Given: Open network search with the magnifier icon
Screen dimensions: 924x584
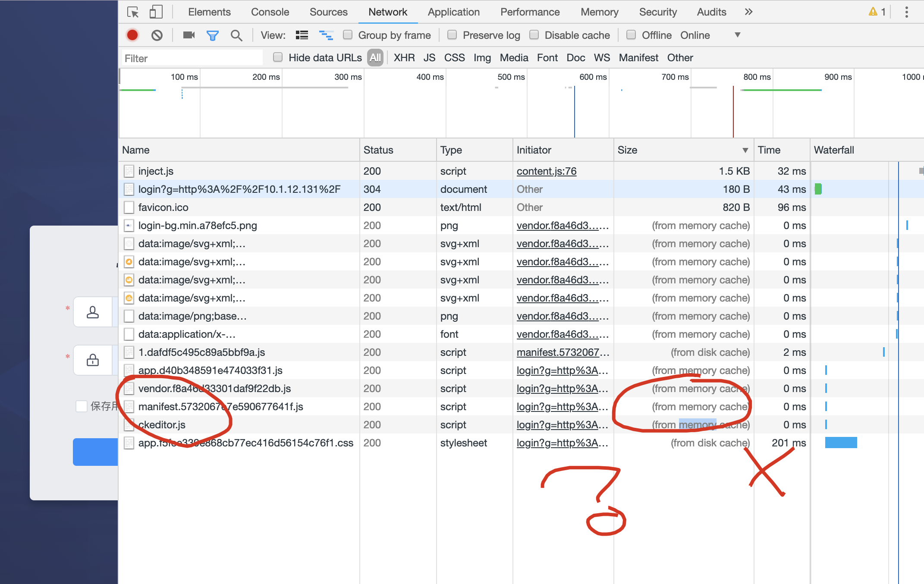Looking at the screenshot, I should (236, 35).
